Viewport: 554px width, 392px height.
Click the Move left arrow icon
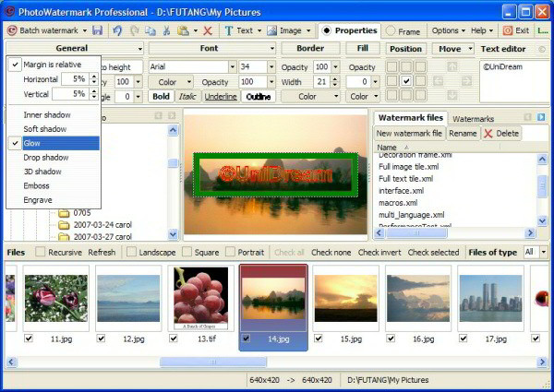click(x=438, y=81)
